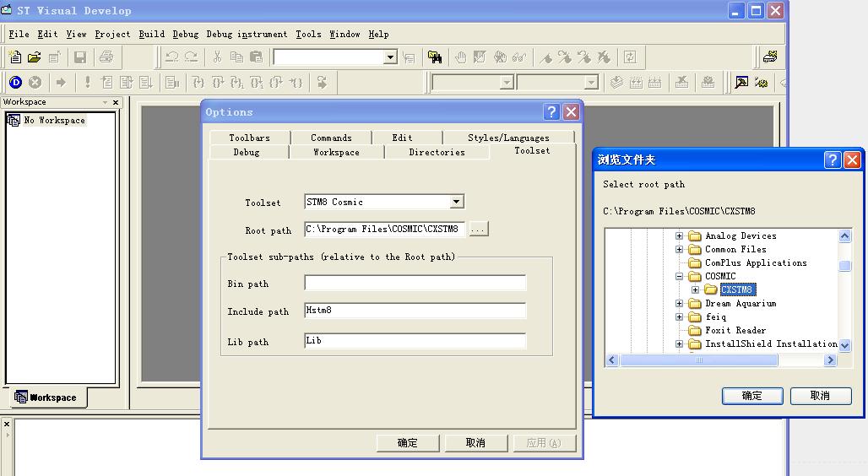Open the search text combo box dropdown arrow

point(390,57)
